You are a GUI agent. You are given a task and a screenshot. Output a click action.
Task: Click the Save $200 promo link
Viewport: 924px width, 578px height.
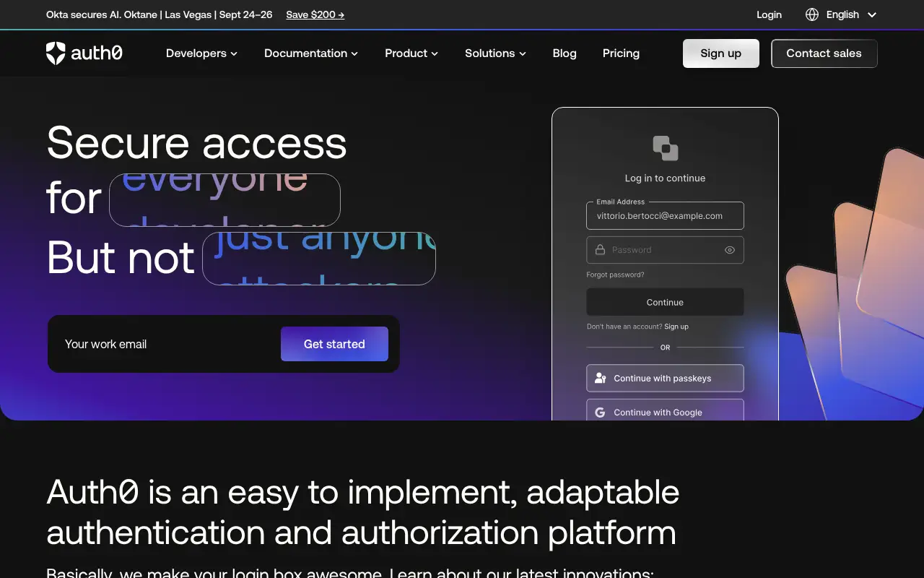click(315, 14)
